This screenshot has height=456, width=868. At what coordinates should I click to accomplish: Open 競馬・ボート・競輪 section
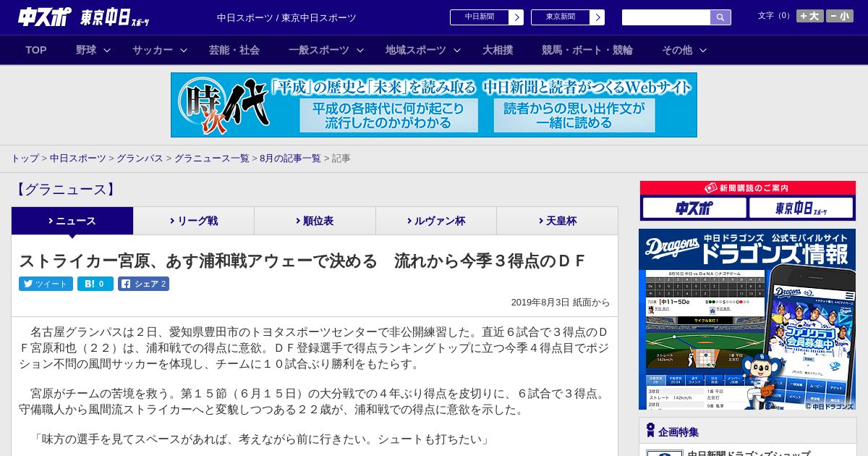[587, 50]
